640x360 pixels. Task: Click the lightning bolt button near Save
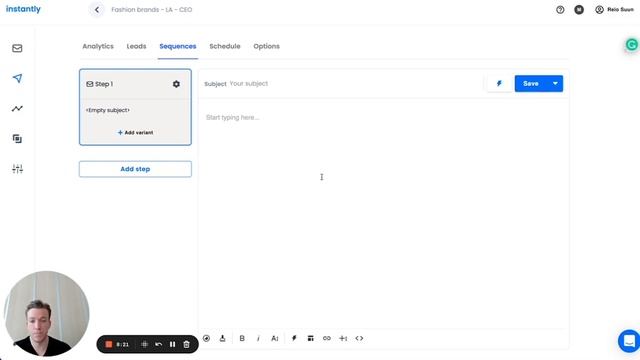499,84
